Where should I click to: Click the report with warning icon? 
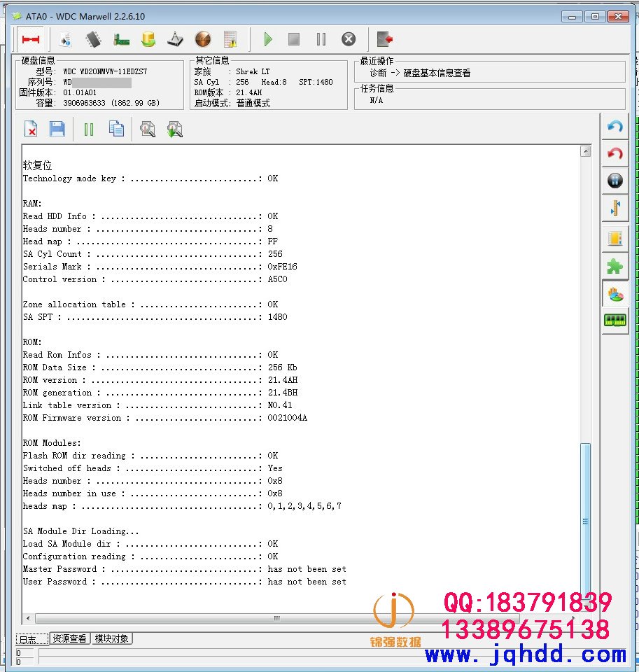coord(230,39)
